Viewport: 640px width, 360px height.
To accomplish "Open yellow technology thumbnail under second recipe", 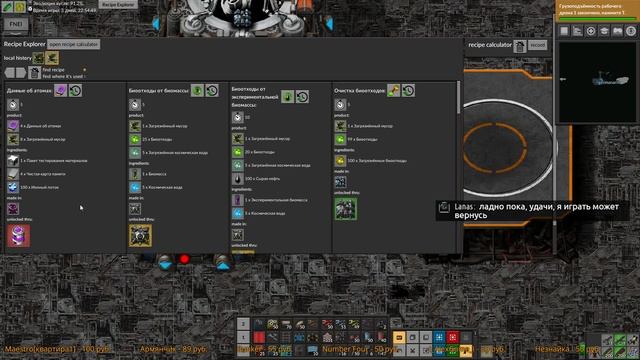I will (x=140, y=236).
